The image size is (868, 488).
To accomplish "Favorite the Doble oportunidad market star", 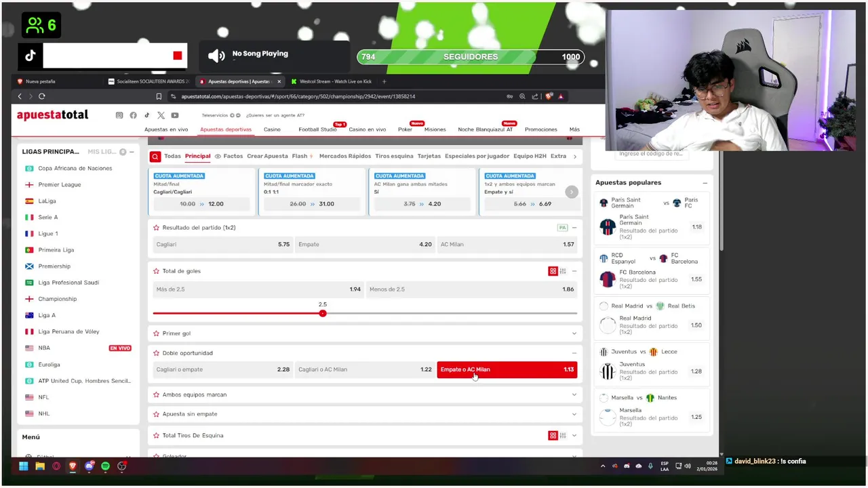I will click(x=156, y=353).
